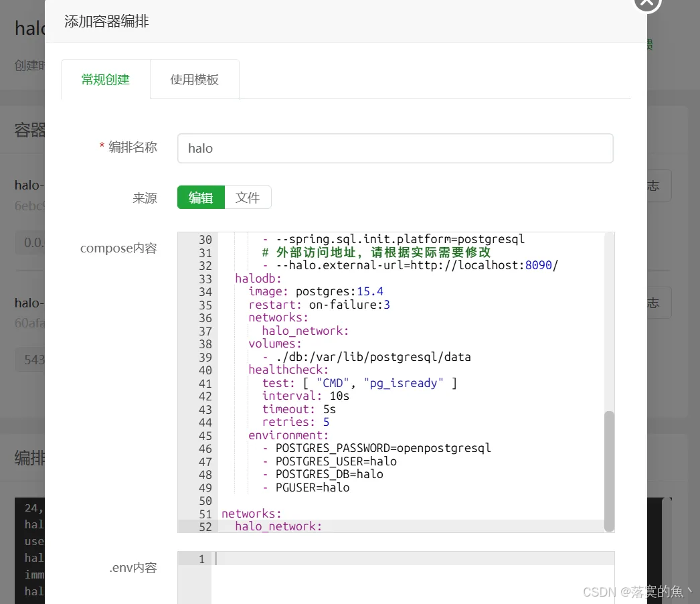Click line number 50 in the gutter
Viewport: 700px width, 604px height.
point(205,501)
